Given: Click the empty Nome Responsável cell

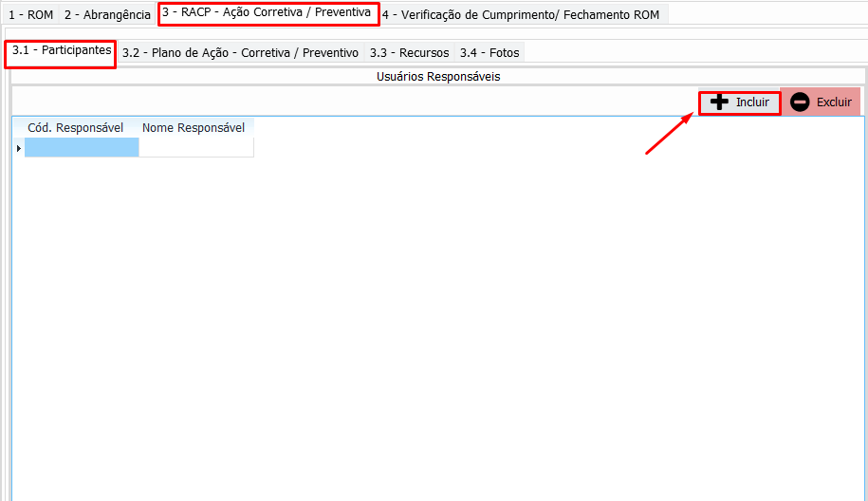Looking at the screenshot, I should (195, 148).
